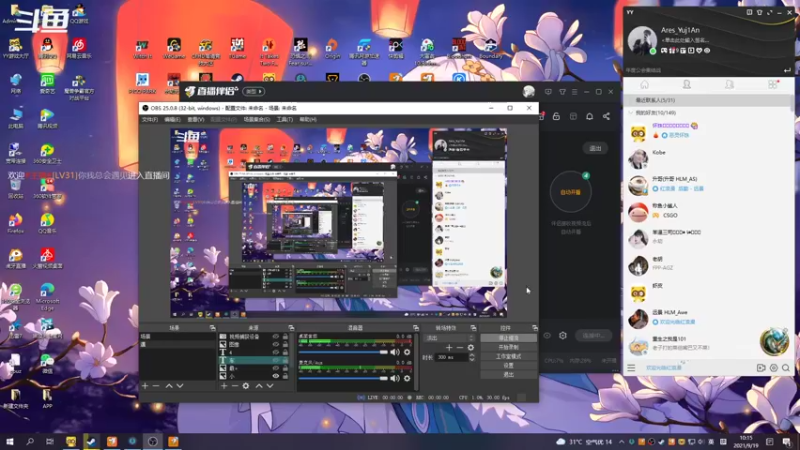The image size is (800, 450).
Task: Add scene transition with plus icon
Action: (449, 347)
